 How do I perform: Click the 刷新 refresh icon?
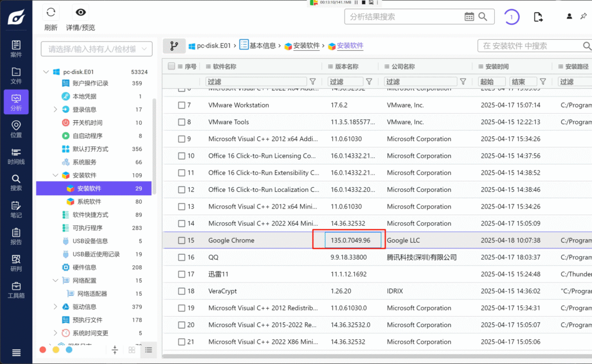click(x=51, y=13)
